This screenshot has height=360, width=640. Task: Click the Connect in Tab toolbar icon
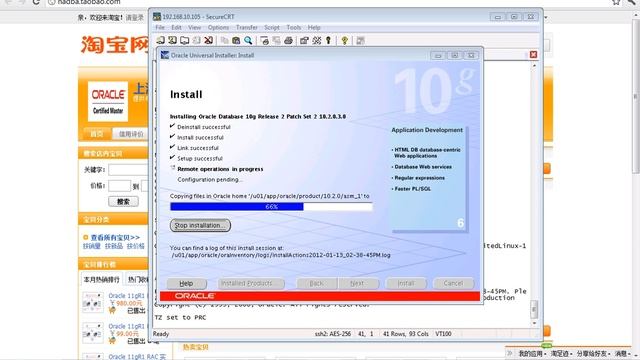pos(184,40)
